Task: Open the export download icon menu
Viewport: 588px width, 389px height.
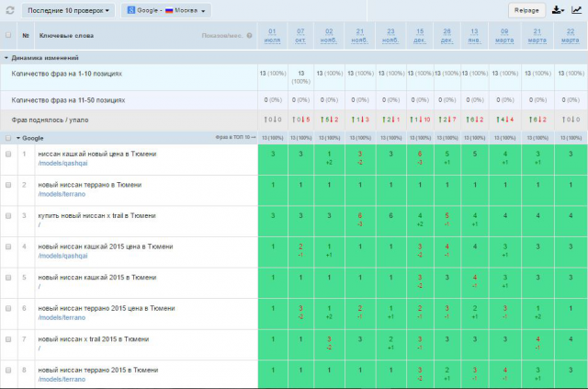Action: [558, 10]
